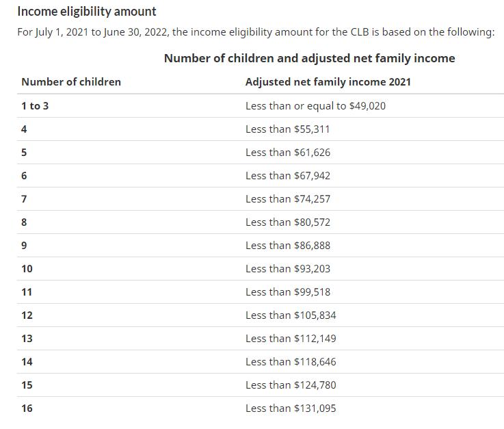Click the "Less than $93,203" cell
The width and height of the screenshot is (504, 429).
tap(288, 269)
